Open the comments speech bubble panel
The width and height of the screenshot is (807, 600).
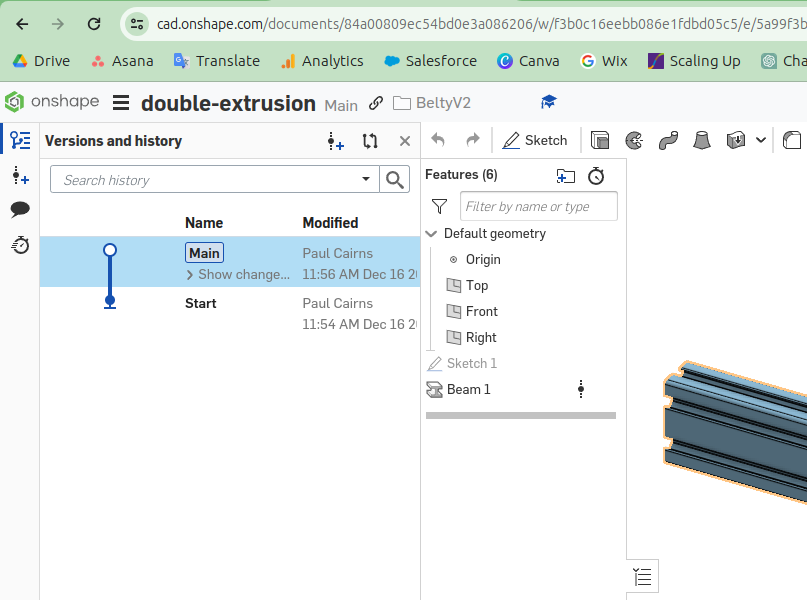click(20, 209)
